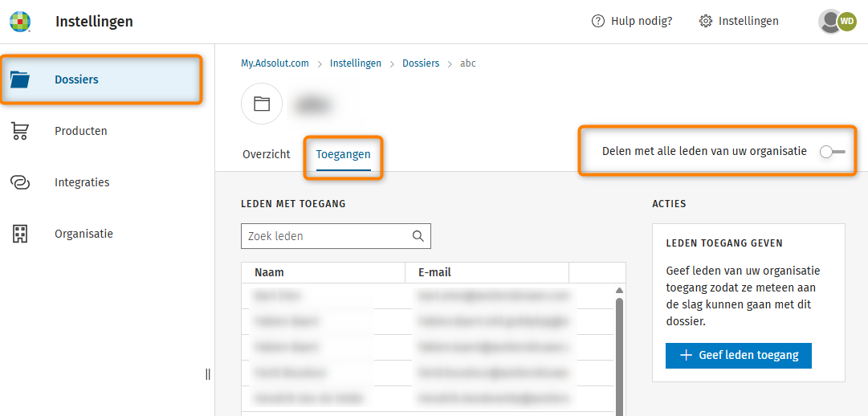Screen dimensions: 868x416
Task: Click the search magnifier in Zoek leden
Action: 418,236
